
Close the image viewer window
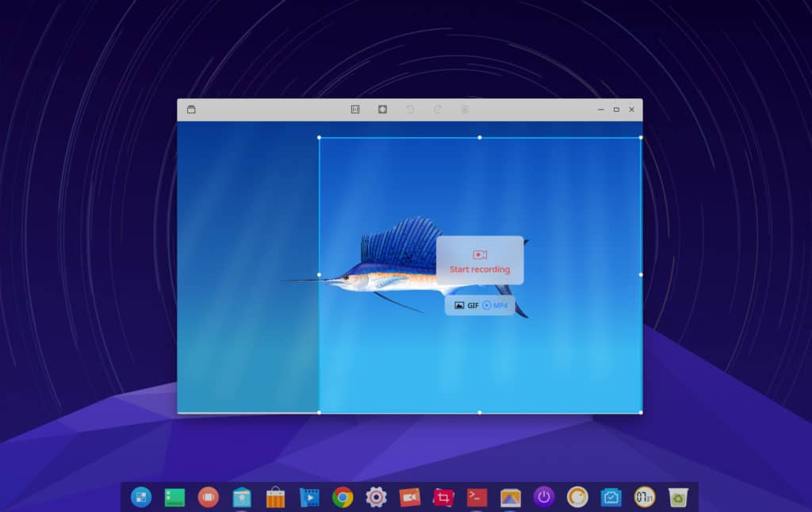[632, 109]
